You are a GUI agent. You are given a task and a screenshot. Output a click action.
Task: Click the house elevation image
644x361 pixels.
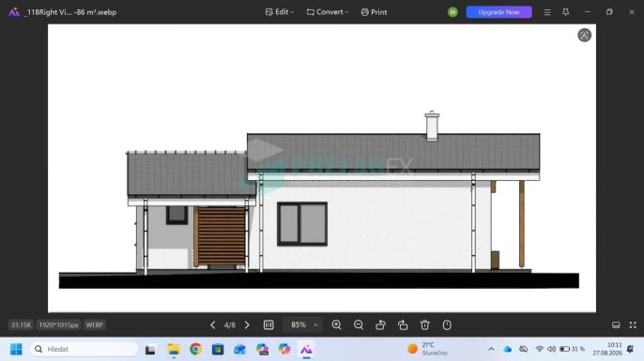322,168
